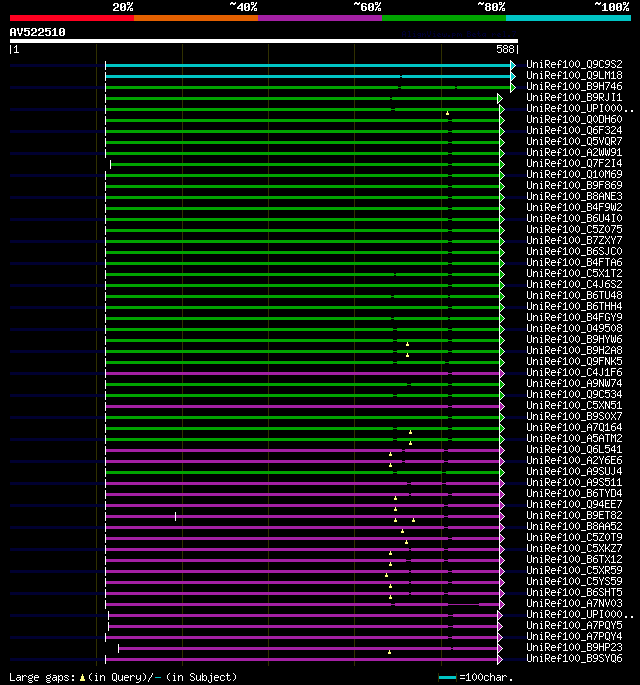
Task: Select the UniRef100_B6TU48 label
Action: pos(574,295)
